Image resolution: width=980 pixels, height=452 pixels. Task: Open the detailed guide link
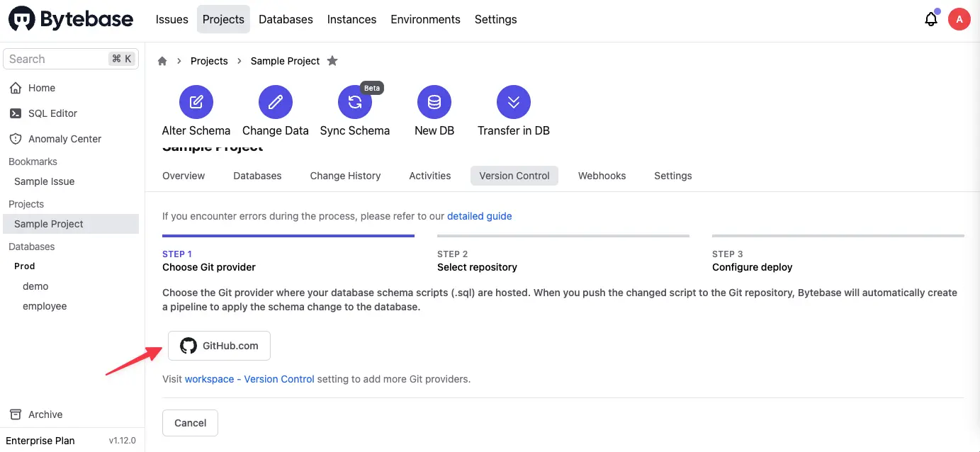coord(480,215)
